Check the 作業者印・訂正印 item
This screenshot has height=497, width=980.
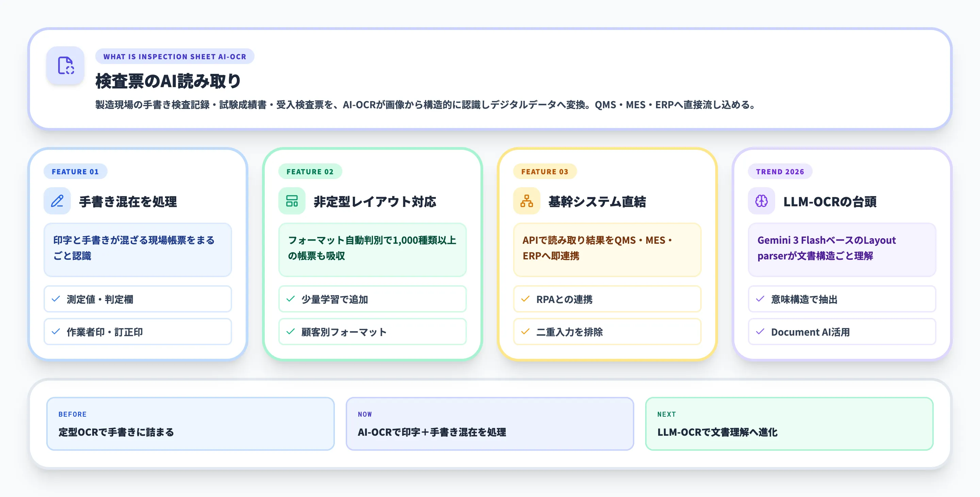pos(138,332)
